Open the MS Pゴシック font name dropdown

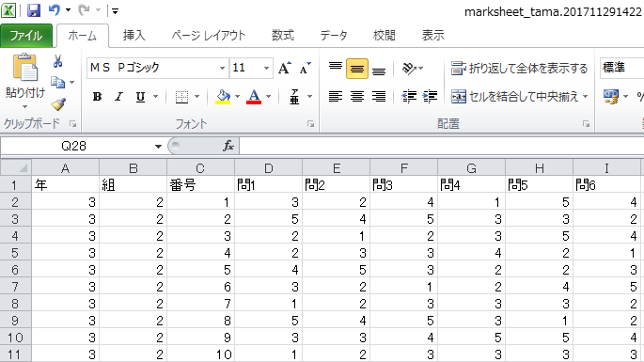point(222,69)
